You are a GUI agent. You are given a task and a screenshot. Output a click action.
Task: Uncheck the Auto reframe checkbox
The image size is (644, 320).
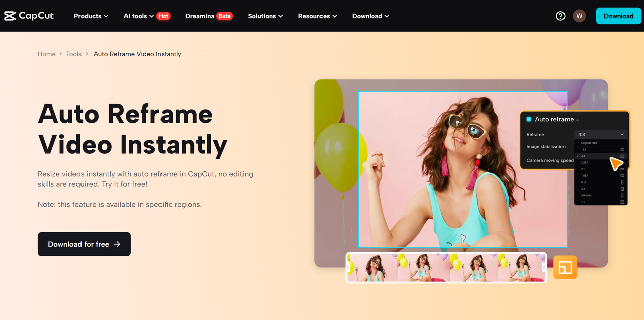pos(529,119)
